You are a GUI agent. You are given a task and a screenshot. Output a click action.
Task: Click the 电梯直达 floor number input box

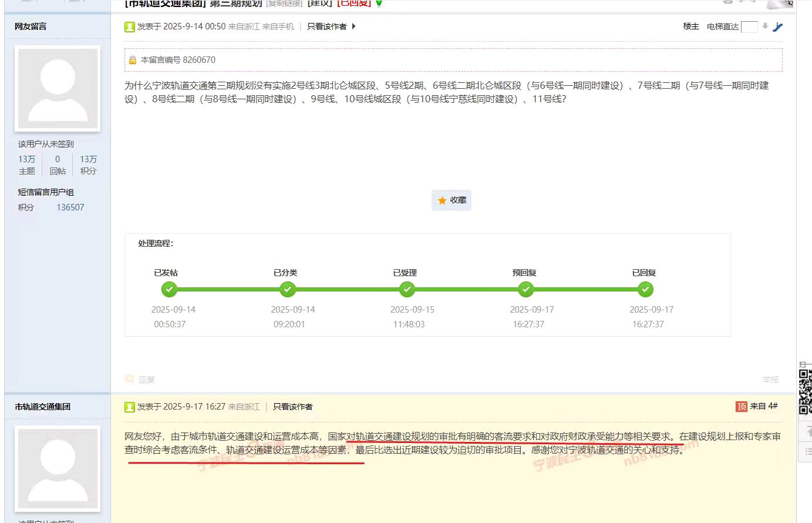tap(749, 26)
